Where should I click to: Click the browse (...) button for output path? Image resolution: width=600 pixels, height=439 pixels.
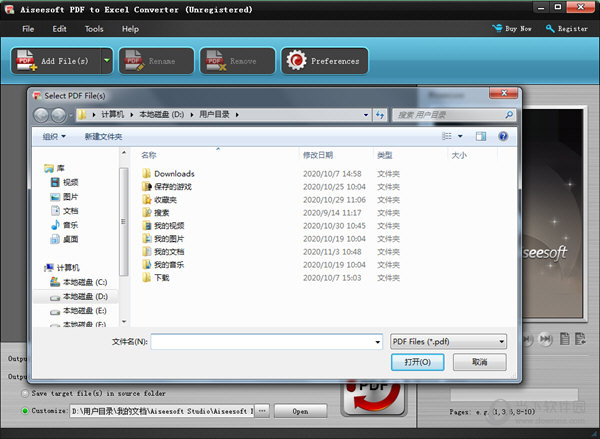point(262,411)
